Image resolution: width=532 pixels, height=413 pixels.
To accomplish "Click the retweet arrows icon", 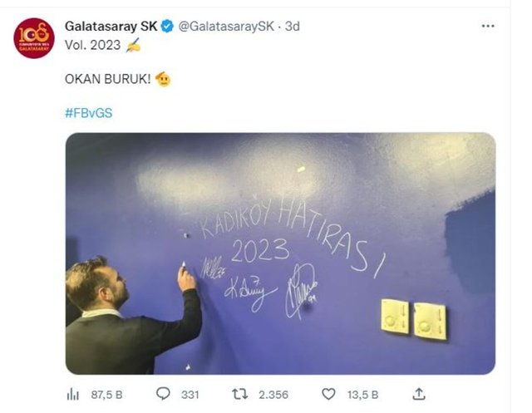I will pos(240,394).
